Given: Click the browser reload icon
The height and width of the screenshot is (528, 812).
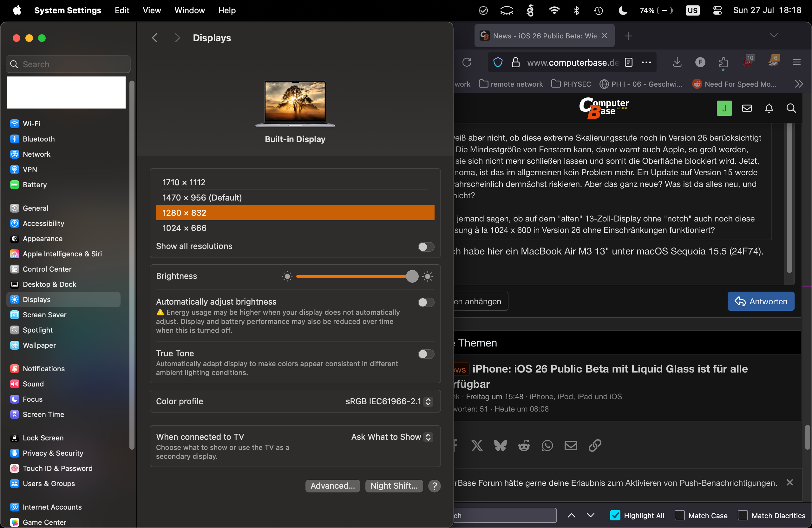Looking at the screenshot, I should point(467,63).
